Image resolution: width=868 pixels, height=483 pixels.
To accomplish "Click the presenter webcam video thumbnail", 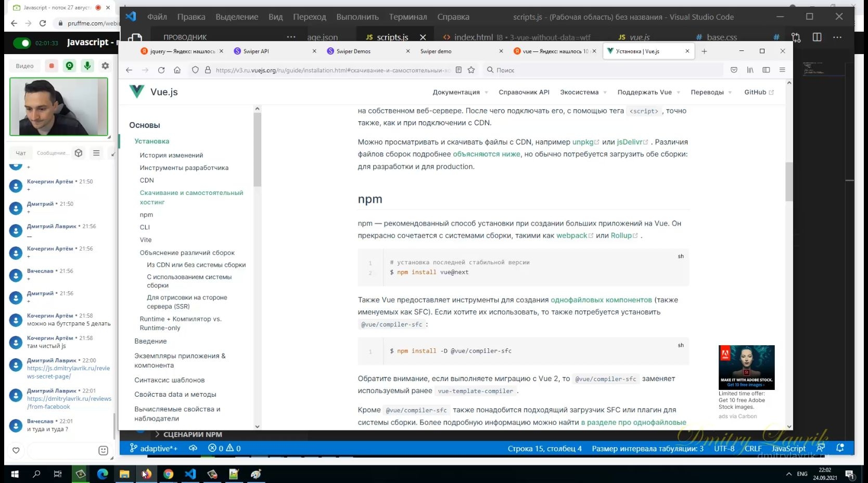I will [x=59, y=107].
